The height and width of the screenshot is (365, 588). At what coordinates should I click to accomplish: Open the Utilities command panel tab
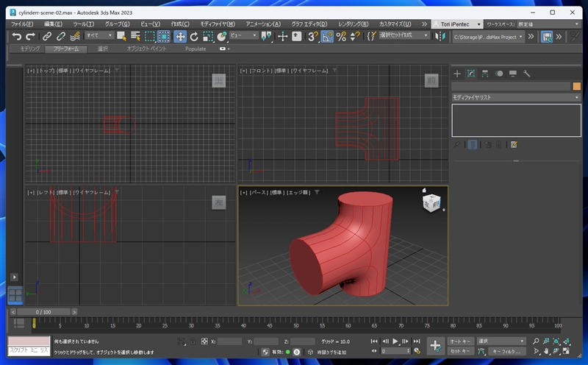526,74
